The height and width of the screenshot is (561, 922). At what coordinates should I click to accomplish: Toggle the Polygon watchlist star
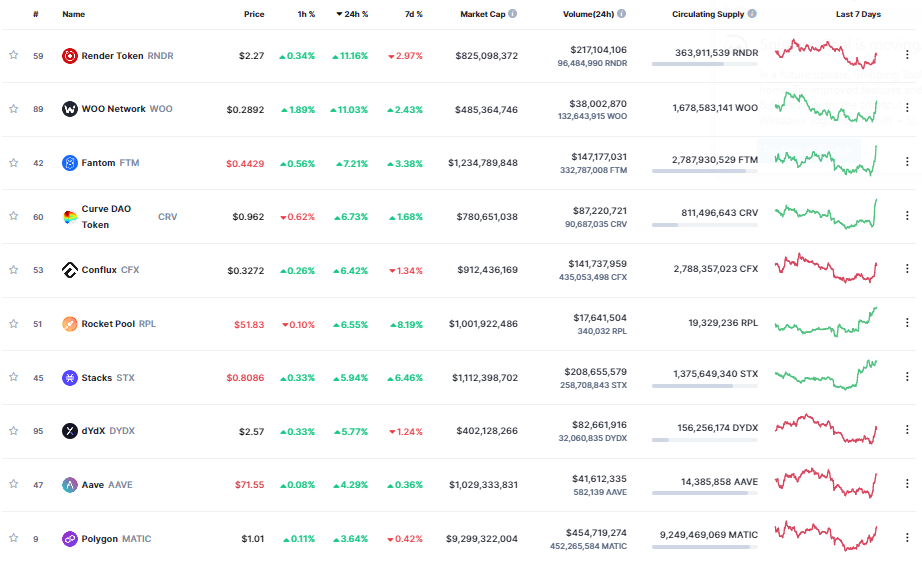tap(14, 538)
